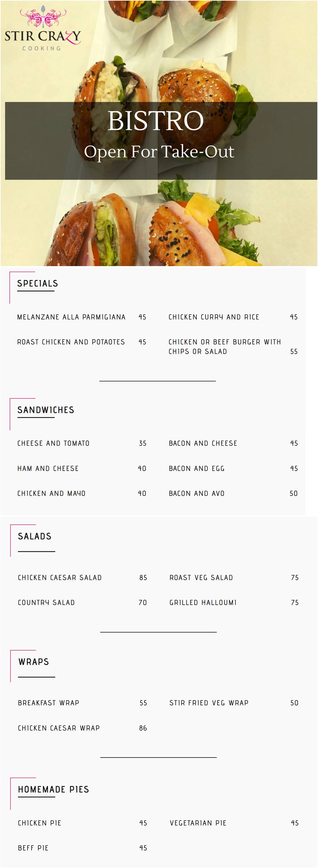Click the Cheese and Tomato sandwich
This screenshot has width=318, height=868.
click(x=53, y=444)
